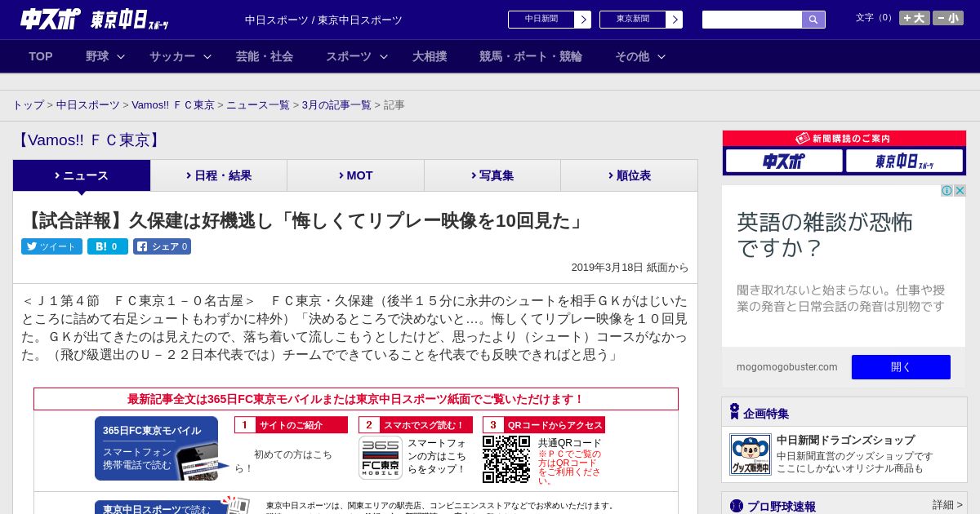The width and height of the screenshot is (980, 514).
Task: Click the 英語の雑談が恐怖ですか？ ad headline
Action: [x=825, y=234]
